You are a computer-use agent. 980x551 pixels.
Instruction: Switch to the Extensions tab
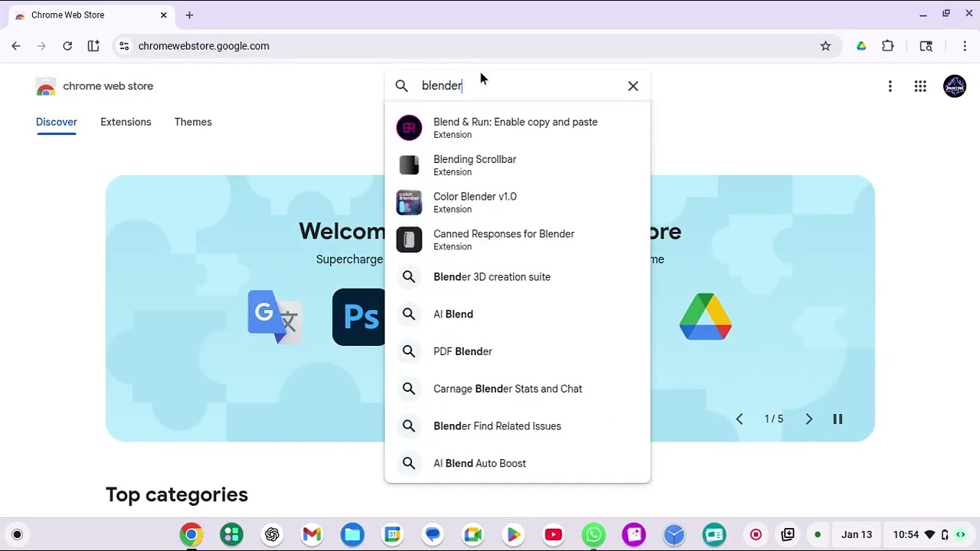pyautogui.click(x=126, y=122)
